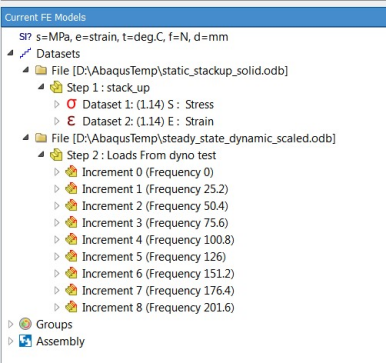
Task: Click the Assembly icon
Action: [25, 341]
